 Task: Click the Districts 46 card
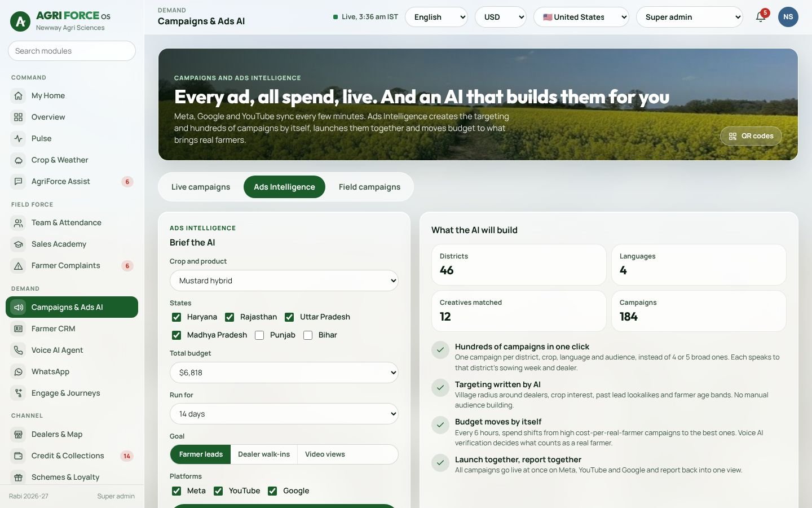tap(519, 265)
